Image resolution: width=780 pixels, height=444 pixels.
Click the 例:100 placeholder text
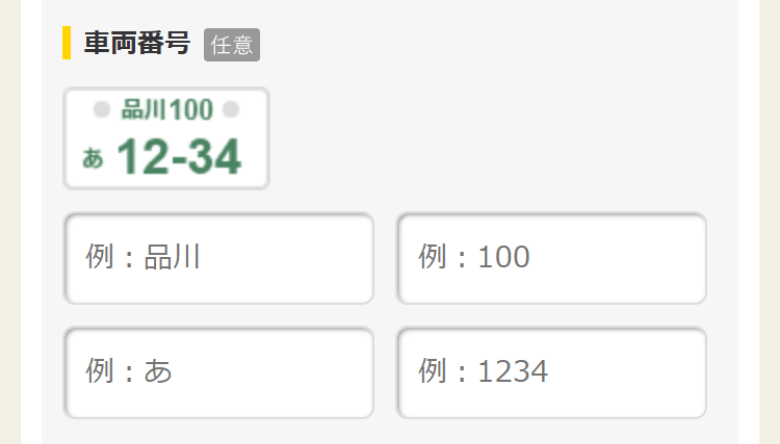[x=474, y=258]
